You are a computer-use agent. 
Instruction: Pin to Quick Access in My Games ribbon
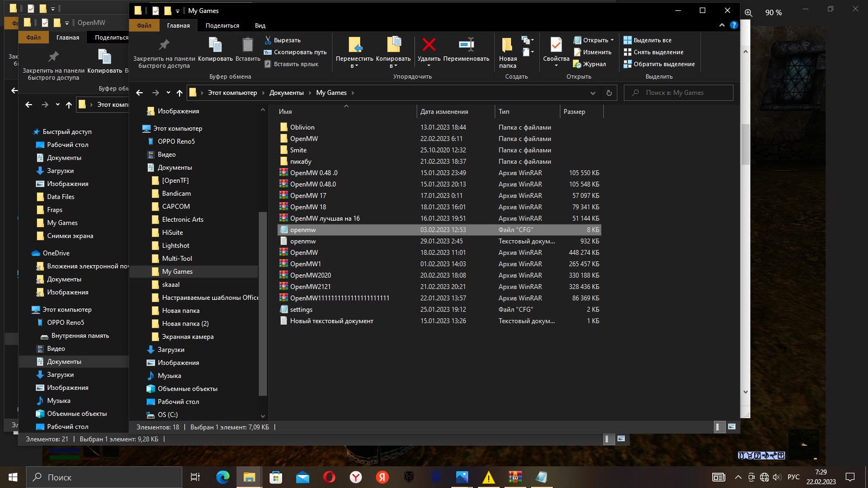(164, 52)
